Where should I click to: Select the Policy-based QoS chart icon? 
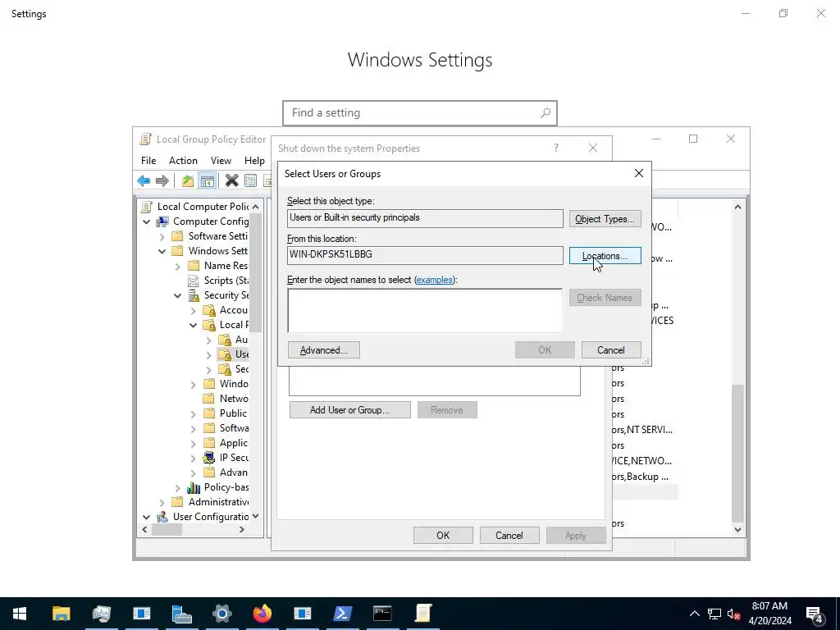coord(194,487)
